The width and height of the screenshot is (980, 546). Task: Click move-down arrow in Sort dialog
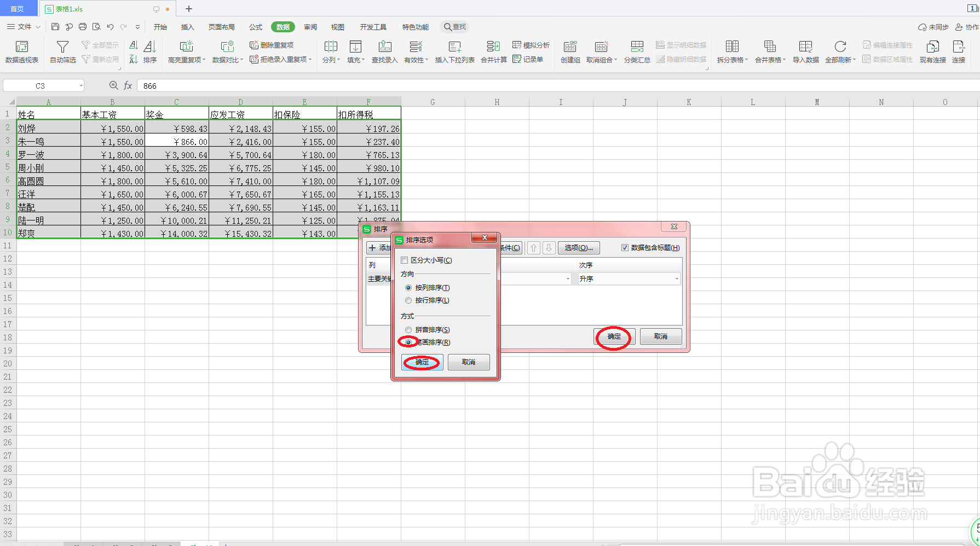point(549,248)
